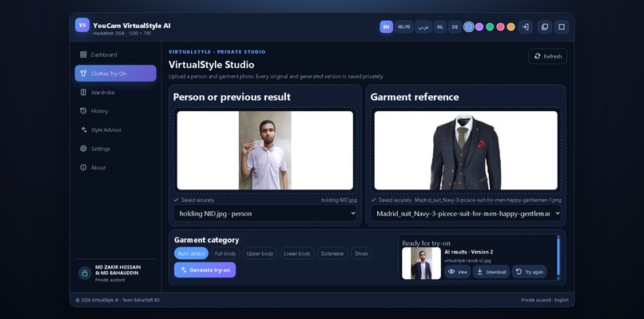Open the holding NID.jpg person dropdown
Image resolution: width=644 pixels, height=319 pixels.
[x=265, y=213]
